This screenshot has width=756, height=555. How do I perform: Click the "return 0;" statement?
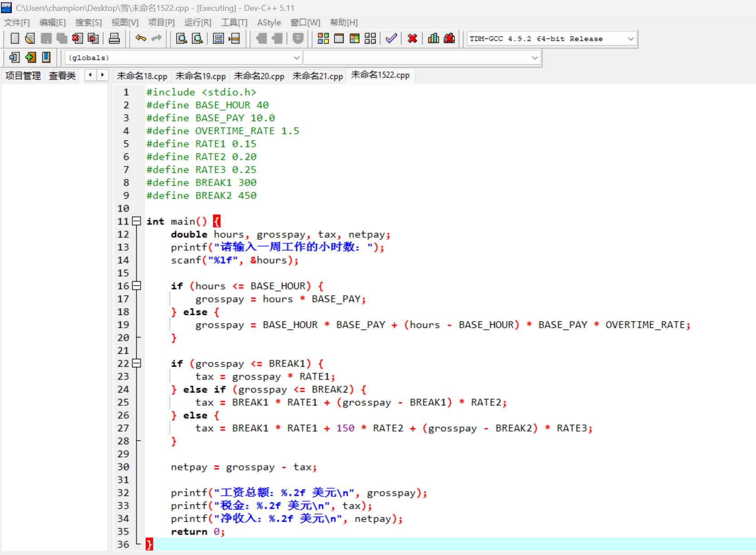click(198, 532)
